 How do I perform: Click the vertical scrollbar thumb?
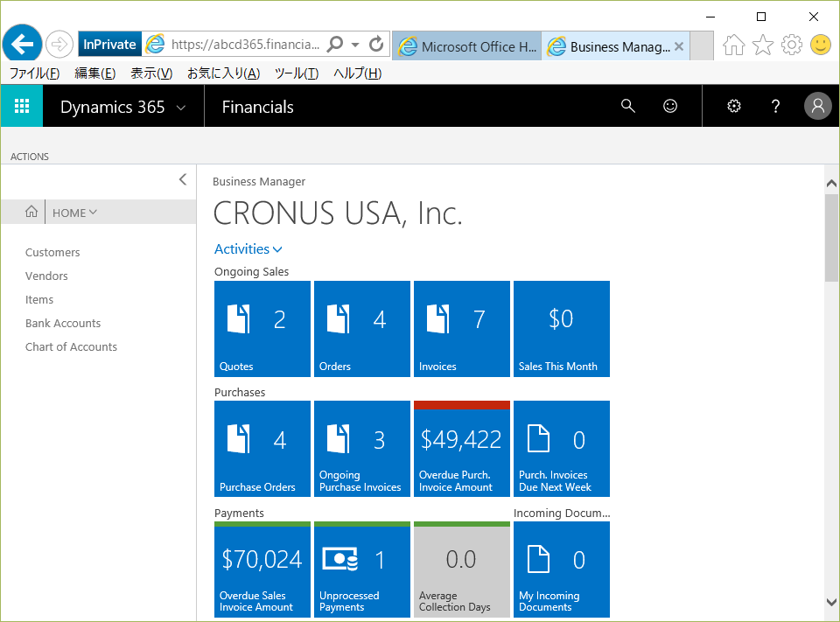(831, 239)
